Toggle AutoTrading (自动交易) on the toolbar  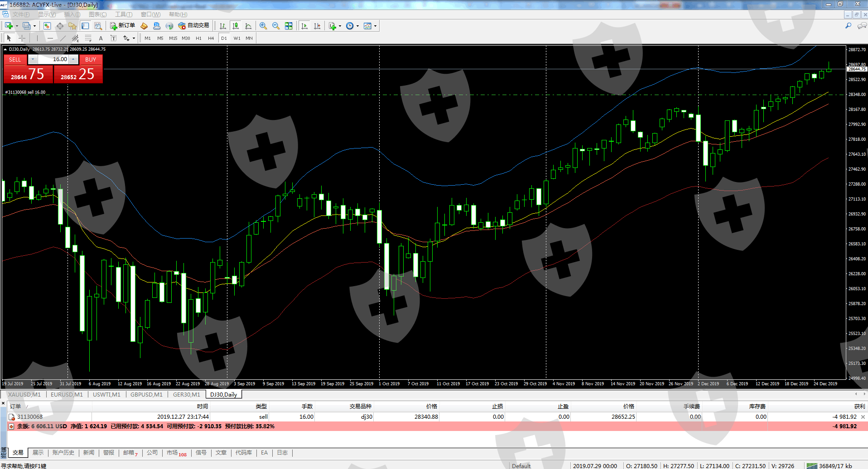pos(194,26)
